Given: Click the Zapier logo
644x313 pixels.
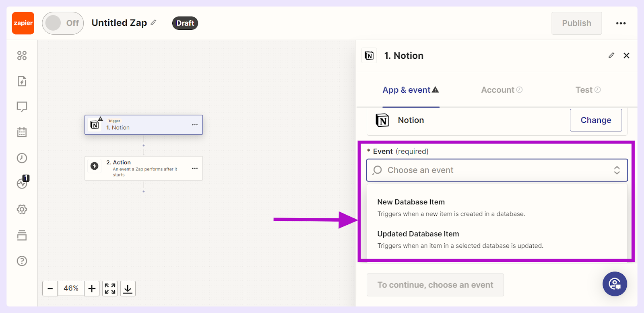Looking at the screenshot, I should pos(23,23).
